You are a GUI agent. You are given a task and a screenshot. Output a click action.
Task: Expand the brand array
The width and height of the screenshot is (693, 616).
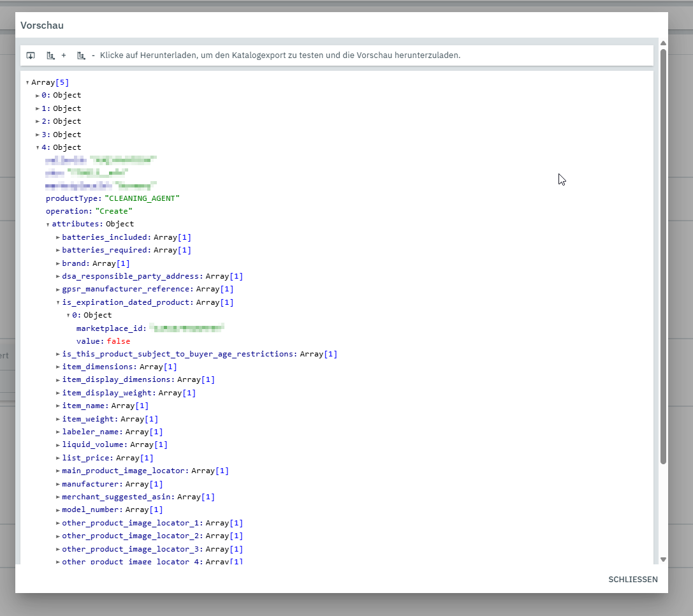(58, 263)
